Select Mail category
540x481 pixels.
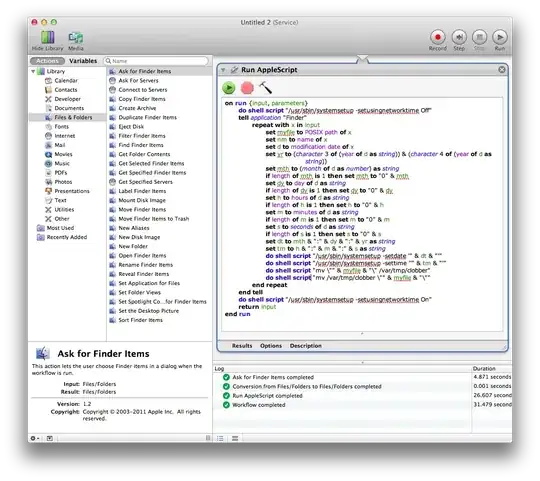click(x=59, y=145)
